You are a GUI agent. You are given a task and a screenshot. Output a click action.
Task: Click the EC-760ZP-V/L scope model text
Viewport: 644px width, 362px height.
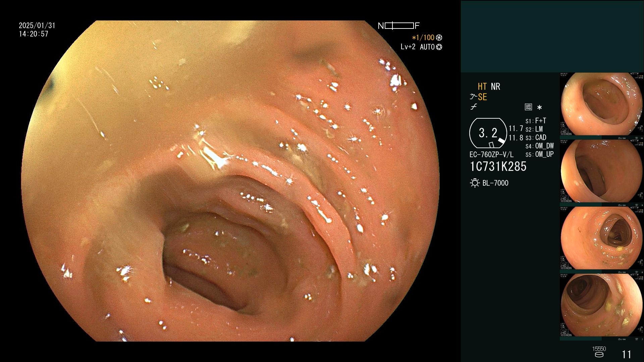[x=491, y=155]
